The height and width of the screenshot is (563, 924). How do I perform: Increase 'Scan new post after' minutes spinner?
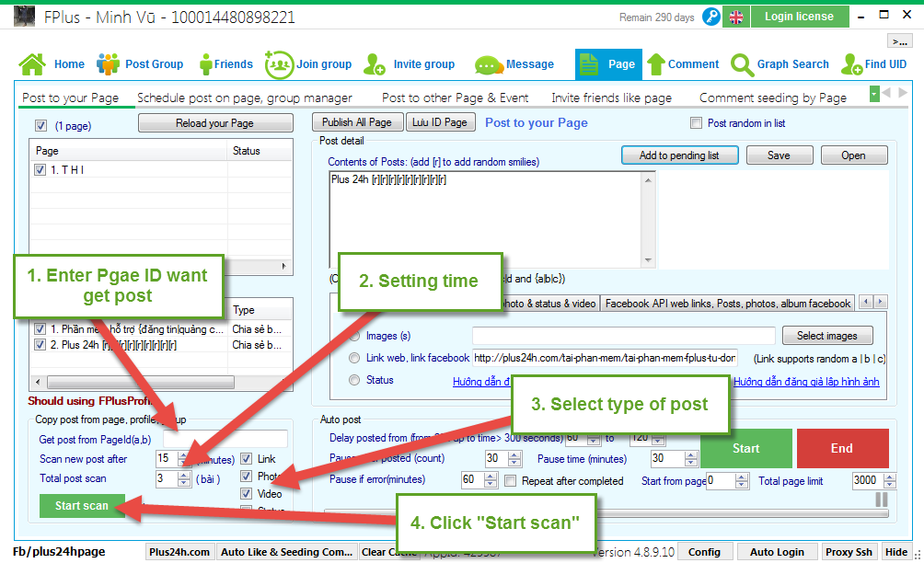(x=184, y=454)
